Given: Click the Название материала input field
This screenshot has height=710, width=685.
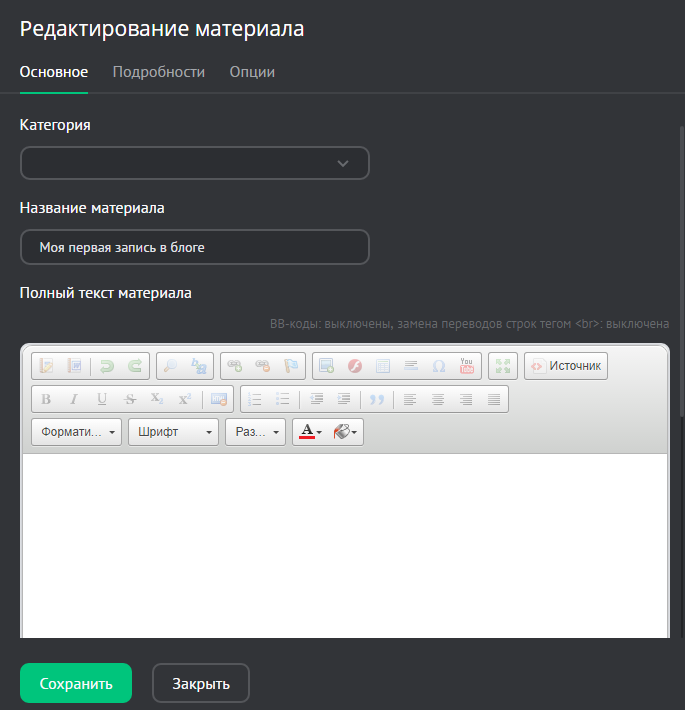Looking at the screenshot, I should pyautogui.click(x=195, y=247).
